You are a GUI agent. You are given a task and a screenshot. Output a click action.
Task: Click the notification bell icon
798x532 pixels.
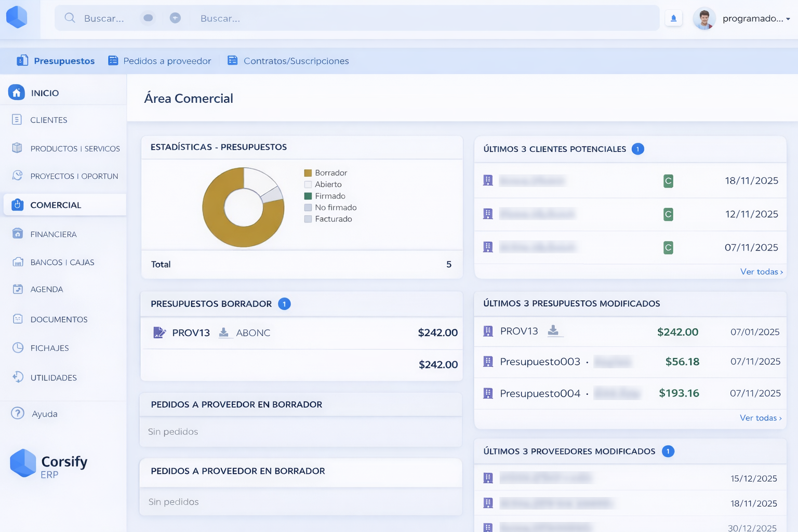[673, 19]
